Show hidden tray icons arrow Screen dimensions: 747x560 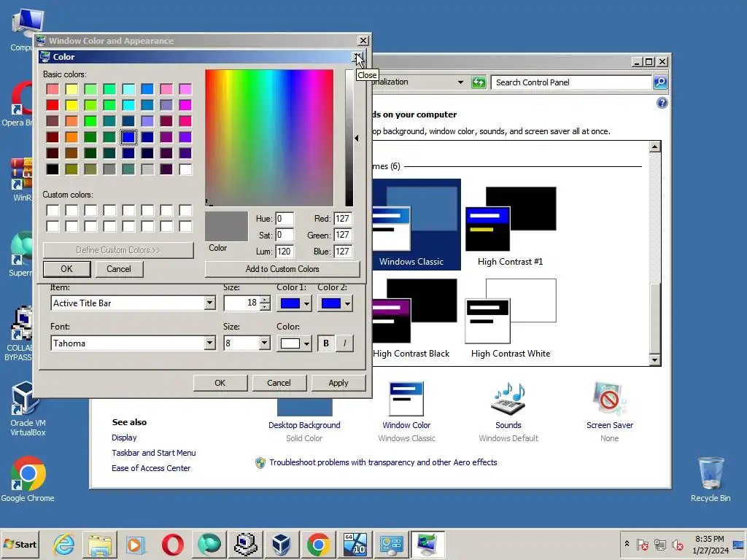(x=627, y=544)
